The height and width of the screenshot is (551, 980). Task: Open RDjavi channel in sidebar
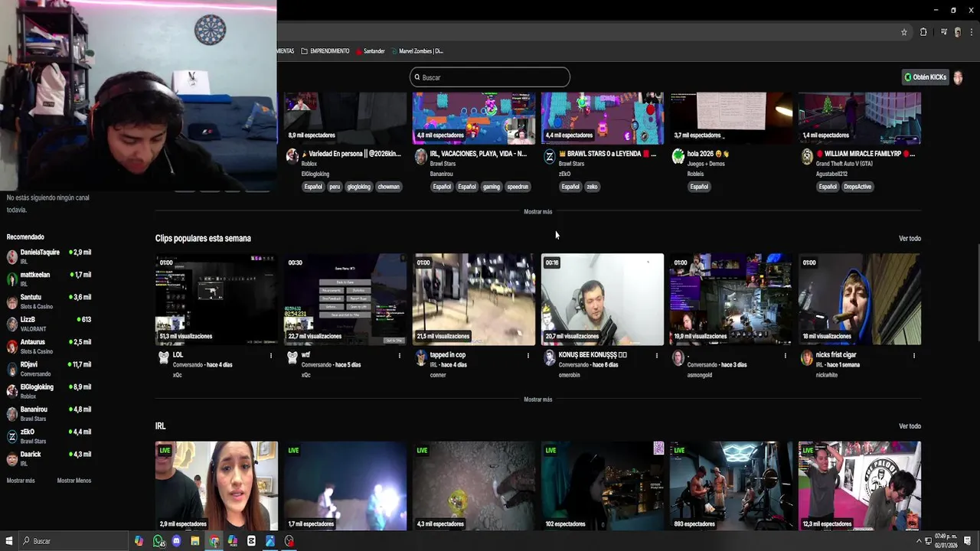point(49,369)
